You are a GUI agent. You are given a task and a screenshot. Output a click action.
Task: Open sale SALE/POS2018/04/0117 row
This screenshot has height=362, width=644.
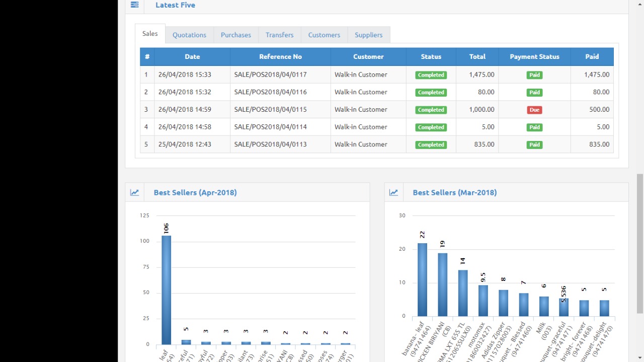pyautogui.click(x=270, y=75)
